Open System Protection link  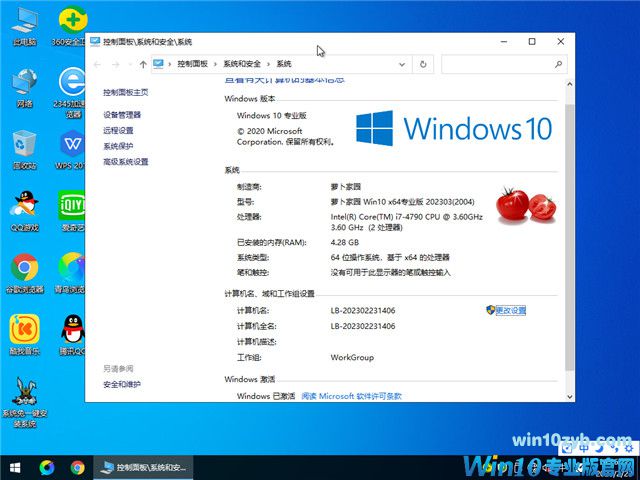tap(118, 146)
